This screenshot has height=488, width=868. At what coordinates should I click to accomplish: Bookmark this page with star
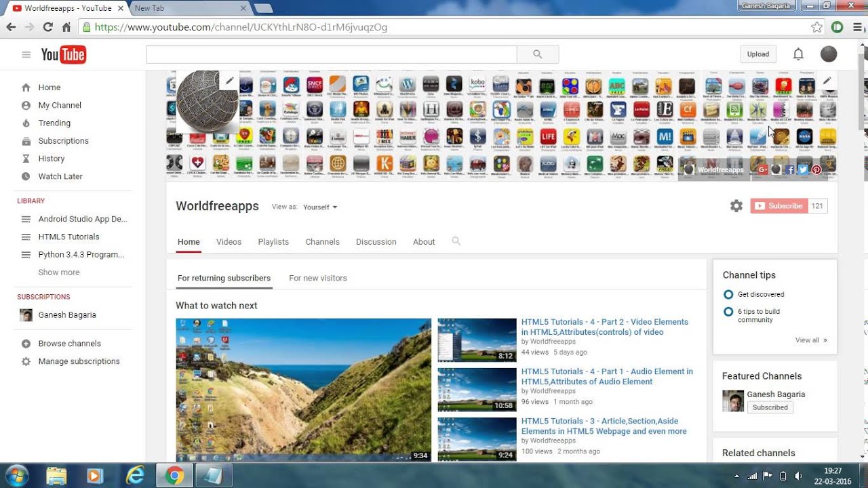[x=817, y=27]
